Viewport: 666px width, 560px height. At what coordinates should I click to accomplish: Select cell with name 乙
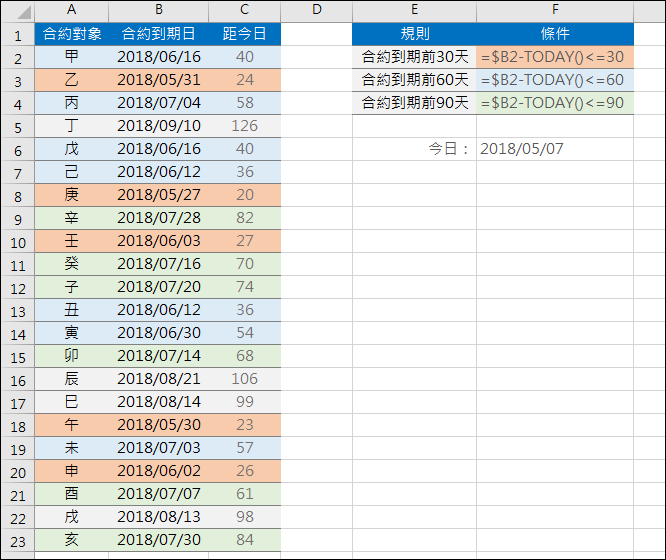pyautogui.click(x=71, y=80)
